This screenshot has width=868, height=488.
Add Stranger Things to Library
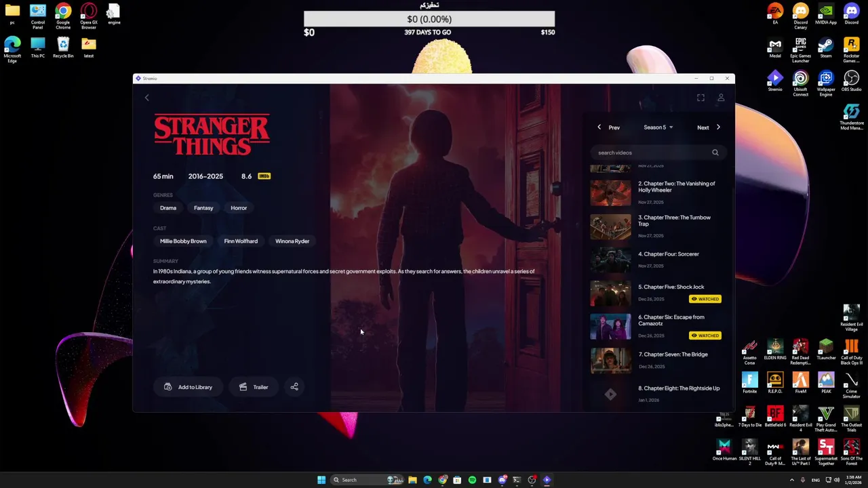click(189, 387)
